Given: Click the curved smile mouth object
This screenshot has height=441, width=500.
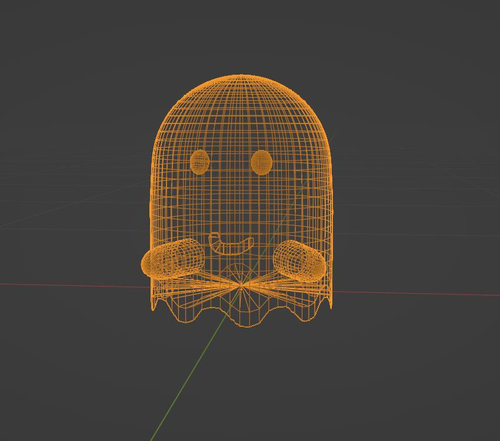Looking at the screenshot, I should 231,244.
